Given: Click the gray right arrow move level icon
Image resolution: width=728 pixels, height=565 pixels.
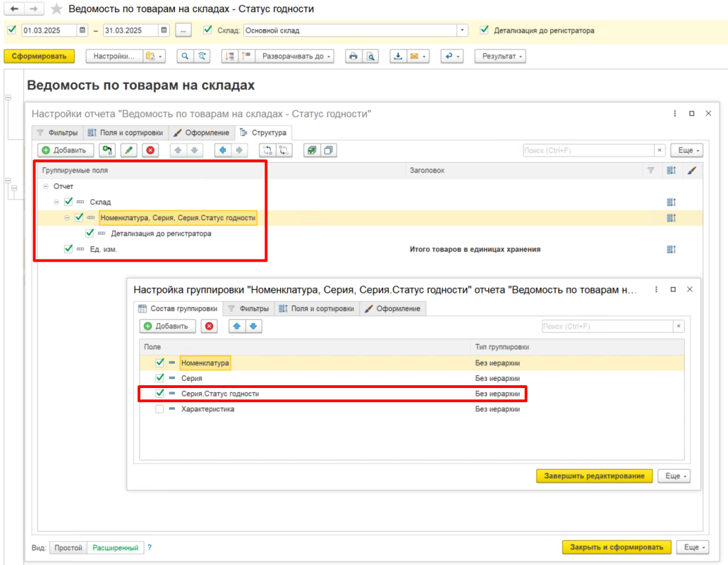Looking at the screenshot, I should 239,150.
